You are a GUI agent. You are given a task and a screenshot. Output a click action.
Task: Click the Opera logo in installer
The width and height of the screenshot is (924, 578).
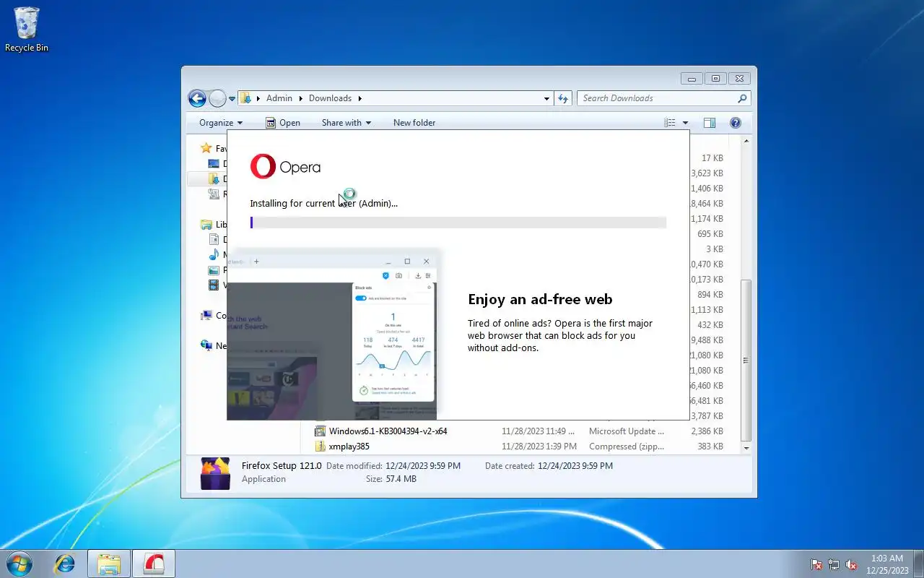tap(285, 167)
